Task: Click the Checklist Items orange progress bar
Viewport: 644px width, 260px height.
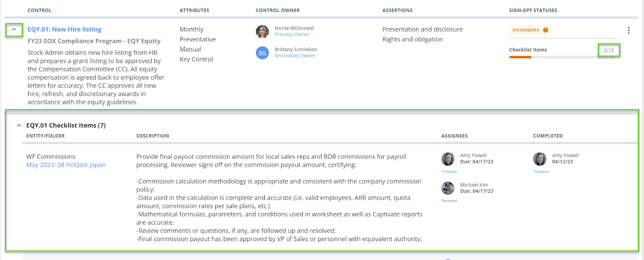Action: point(520,57)
